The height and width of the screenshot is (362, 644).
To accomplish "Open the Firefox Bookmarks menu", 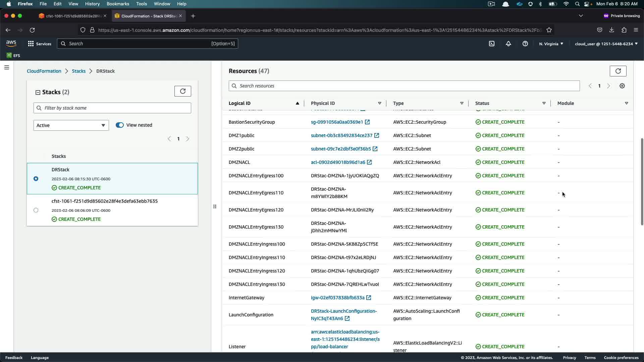I will [118, 4].
